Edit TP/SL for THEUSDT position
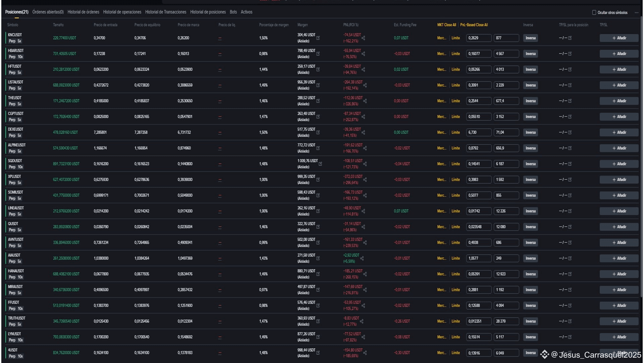 tap(570, 101)
